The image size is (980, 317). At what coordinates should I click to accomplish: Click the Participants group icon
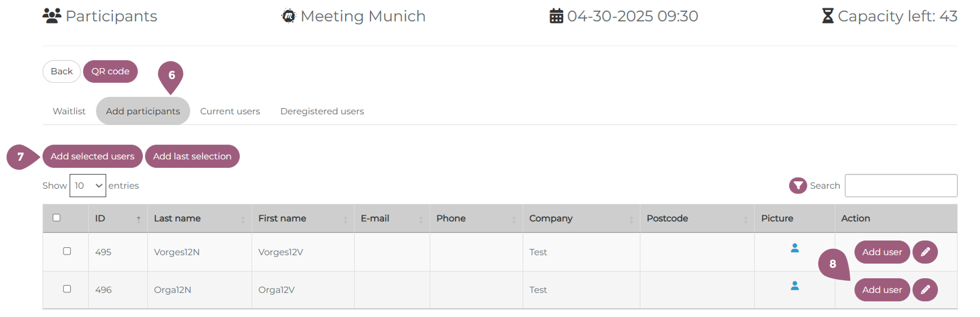(52, 16)
